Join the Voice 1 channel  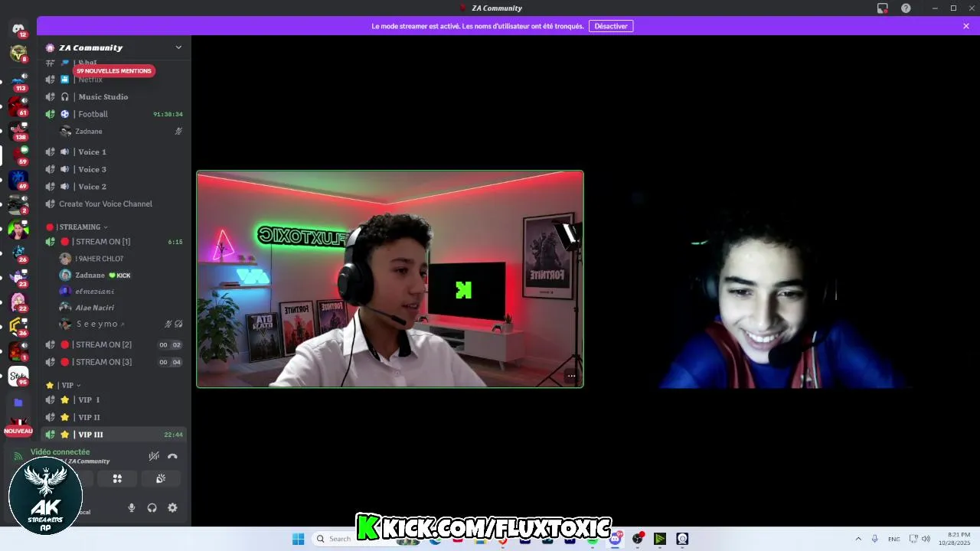pyautogui.click(x=115, y=152)
